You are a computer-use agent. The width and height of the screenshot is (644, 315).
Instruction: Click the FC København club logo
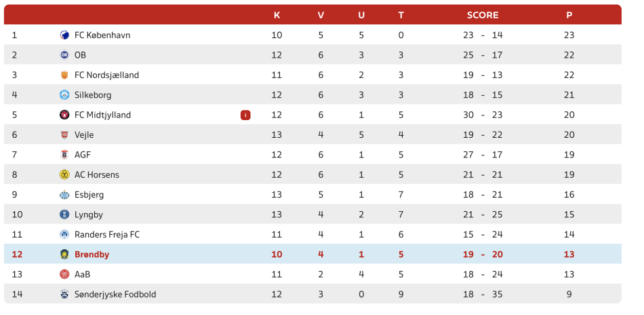pyautogui.click(x=64, y=35)
